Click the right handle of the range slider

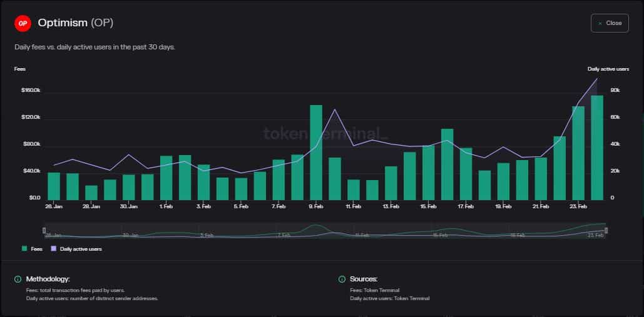606,231
